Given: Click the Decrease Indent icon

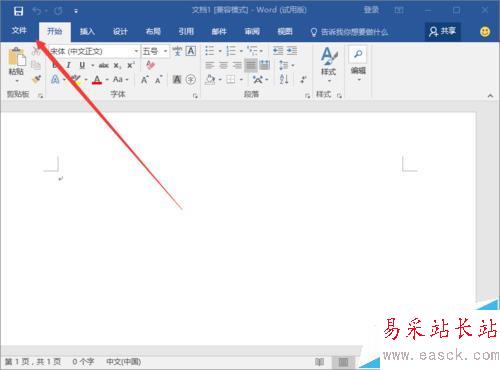Looking at the screenshot, I should tap(278, 51).
